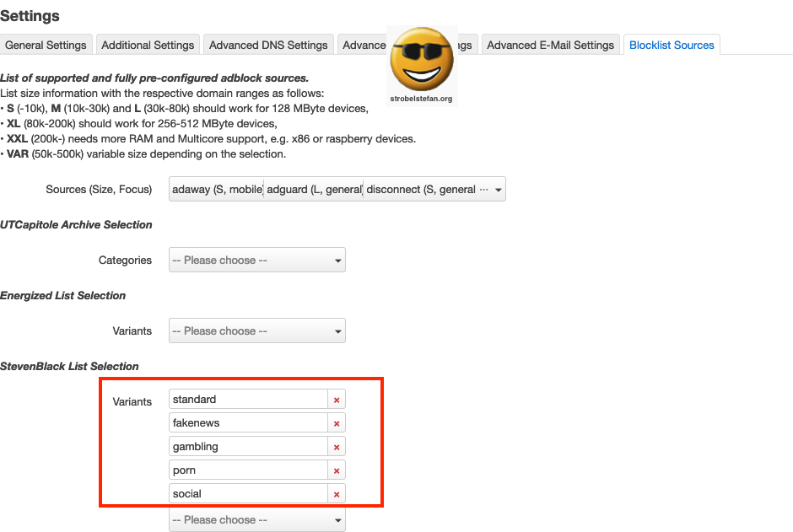Select the Blocklist Sources tab
Viewport: 793px width, 532px height.
[672, 46]
